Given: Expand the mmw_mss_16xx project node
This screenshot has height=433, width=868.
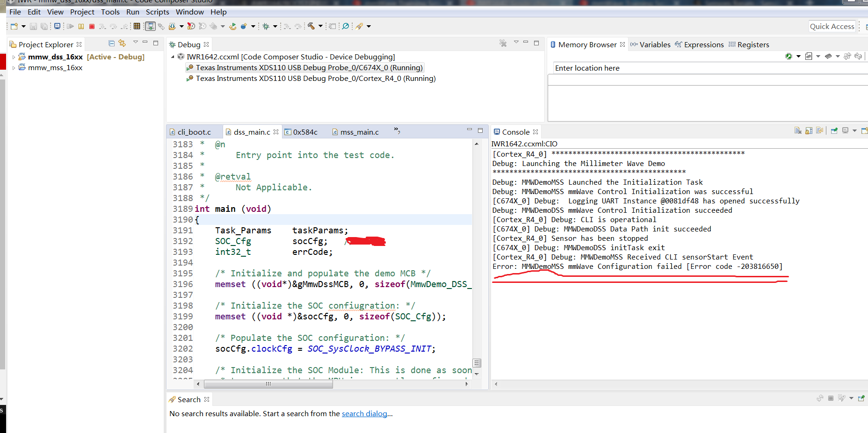Looking at the screenshot, I should (x=14, y=68).
